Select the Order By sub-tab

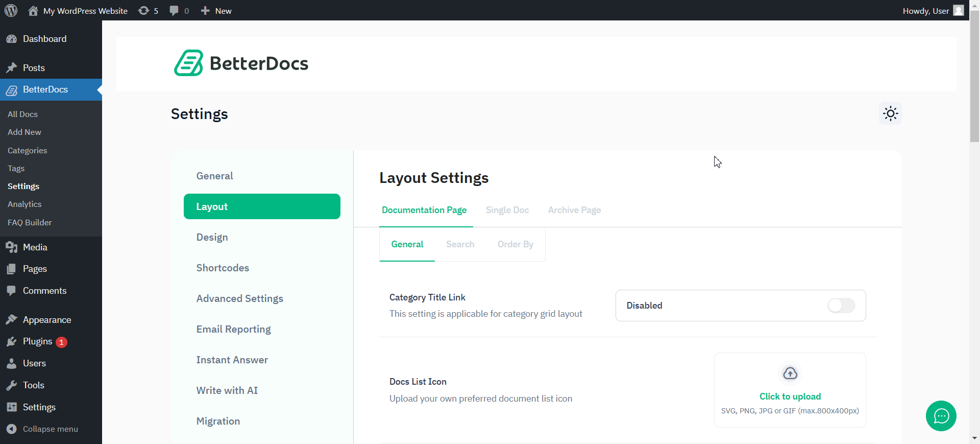point(516,244)
